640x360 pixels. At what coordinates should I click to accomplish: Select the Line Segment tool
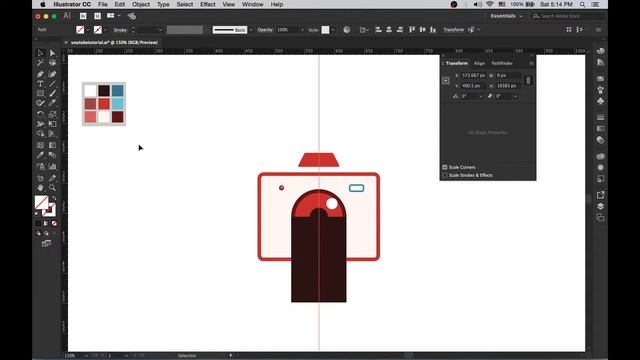52,84
